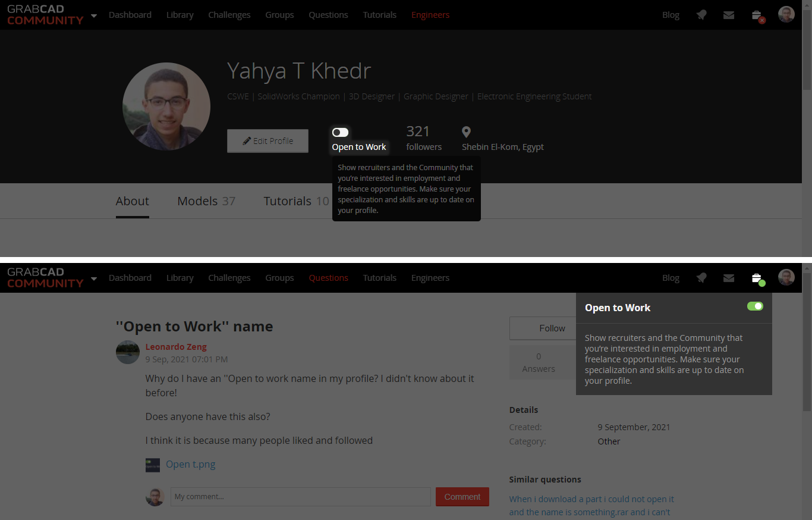Click briefcase icon with green badge
812x520 pixels.
click(757, 278)
